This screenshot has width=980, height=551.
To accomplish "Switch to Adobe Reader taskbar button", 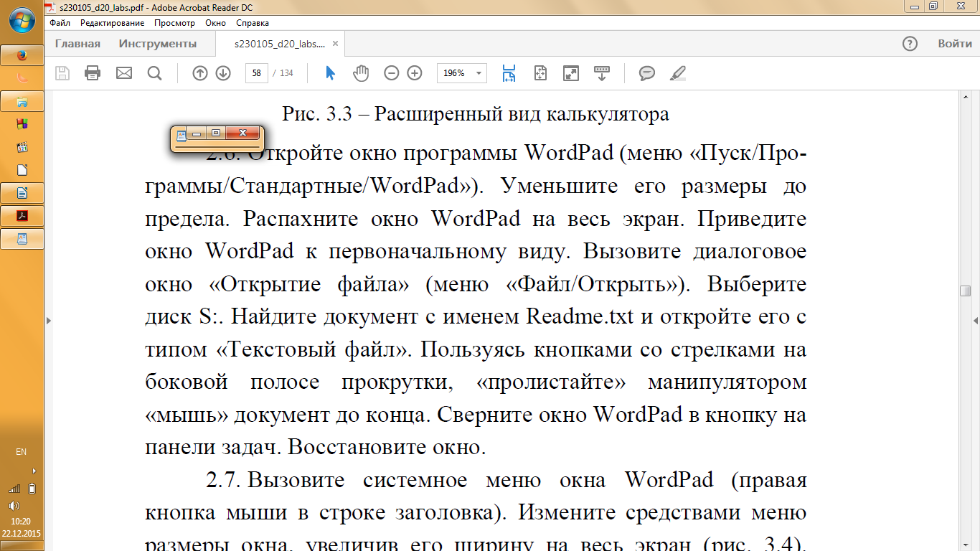I will tap(22, 216).
